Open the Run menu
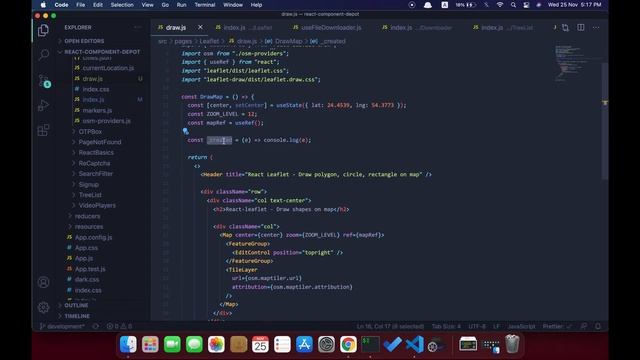Viewport: 640px width, 360px height. [x=181, y=5]
